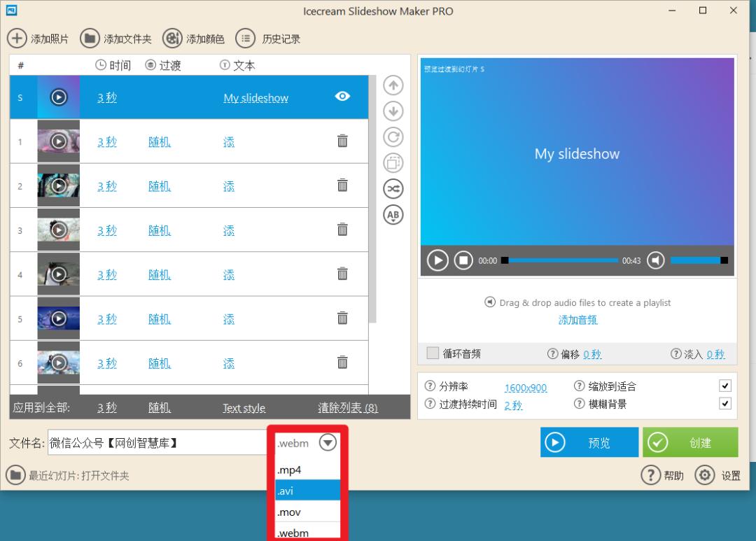756x541 pixels.
Task: Rotate the selected slide
Action: tap(393, 136)
